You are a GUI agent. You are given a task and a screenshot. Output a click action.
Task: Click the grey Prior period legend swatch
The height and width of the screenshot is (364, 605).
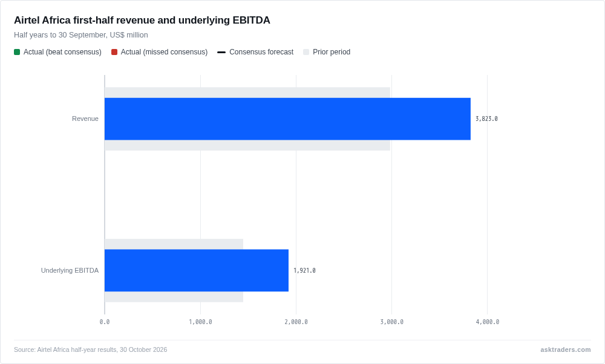tap(306, 52)
